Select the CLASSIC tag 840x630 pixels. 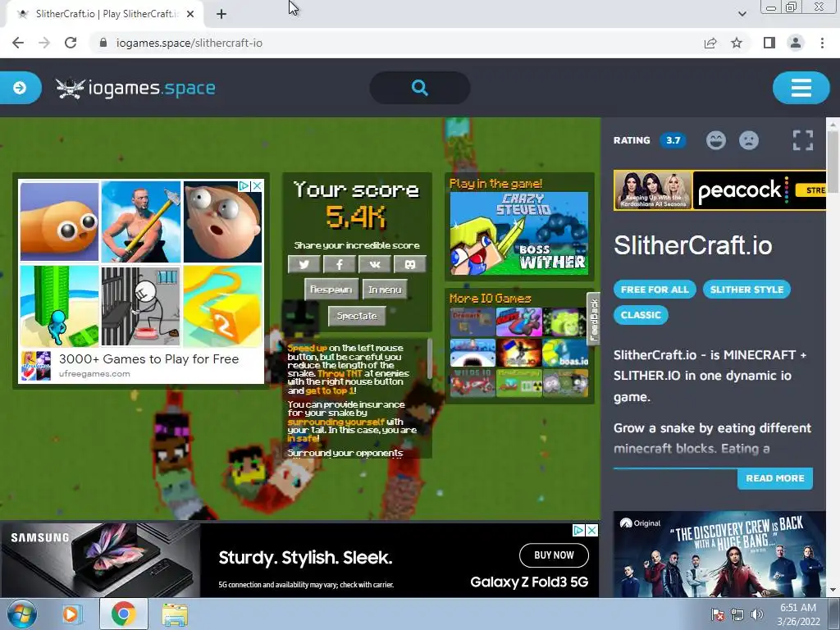(641, 315)
